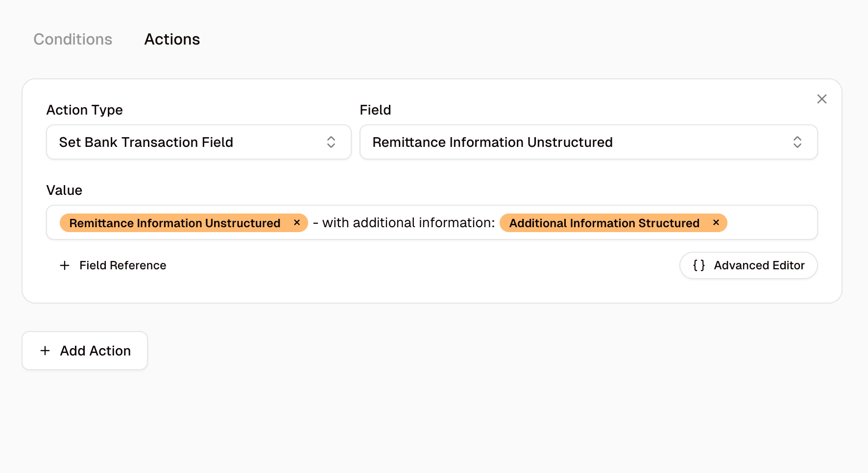The width and height of the screenshot is (868, 473).
Task: Click chevron arrows at Field selector's right edge
Action: [x=797, y=142]
